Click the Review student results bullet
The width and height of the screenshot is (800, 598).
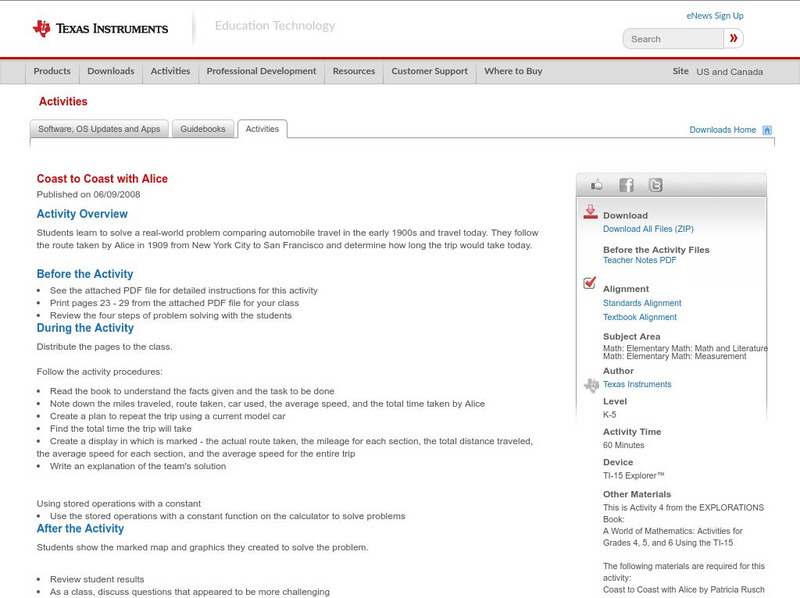coord(97,580)
